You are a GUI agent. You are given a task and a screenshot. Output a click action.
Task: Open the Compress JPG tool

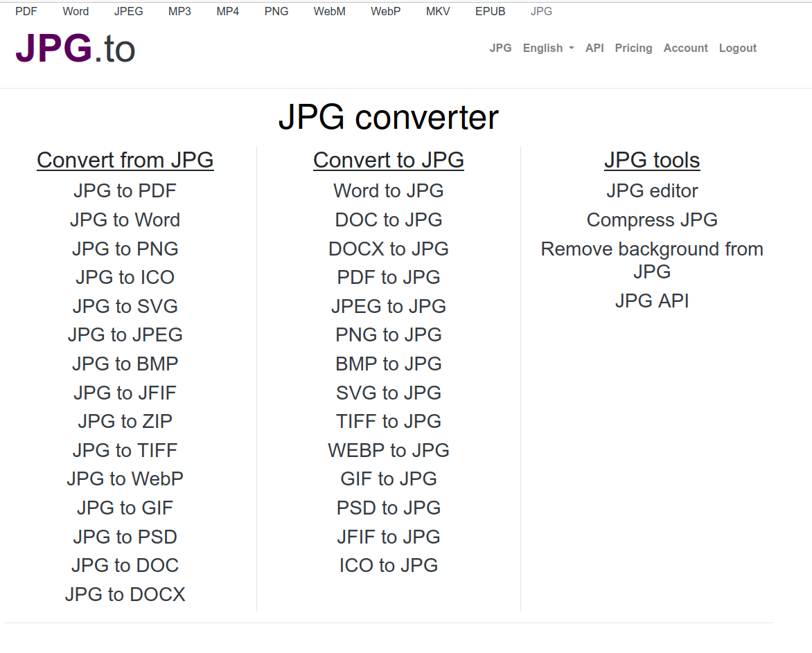click(x=652, y=220)
